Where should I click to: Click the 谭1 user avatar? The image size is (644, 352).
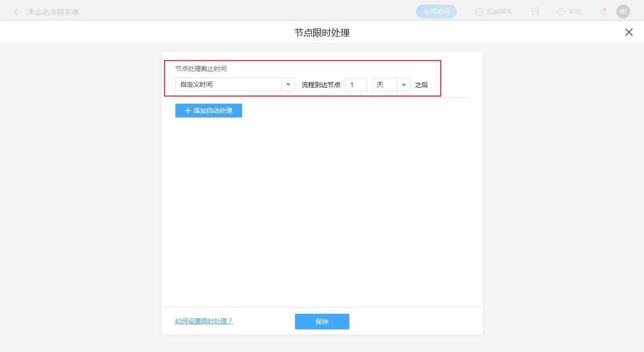pos(623,12)
